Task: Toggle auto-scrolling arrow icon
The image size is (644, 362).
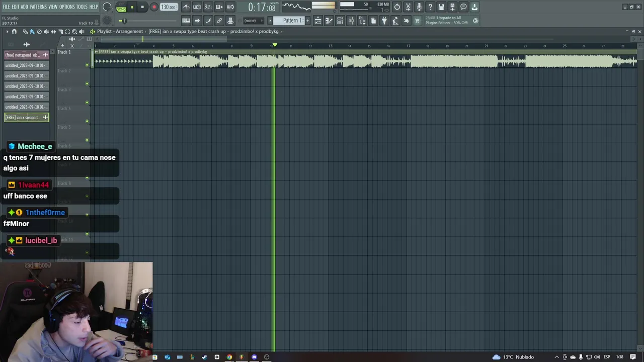Action: 197,21
